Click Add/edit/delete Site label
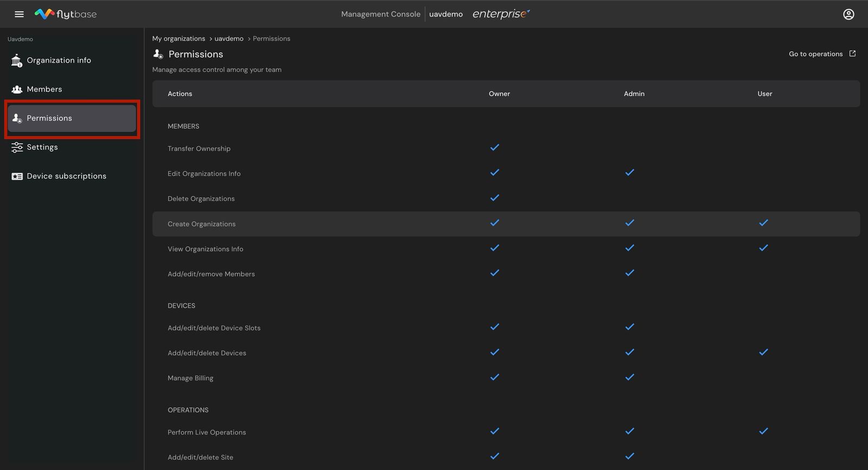 [200, 458]
